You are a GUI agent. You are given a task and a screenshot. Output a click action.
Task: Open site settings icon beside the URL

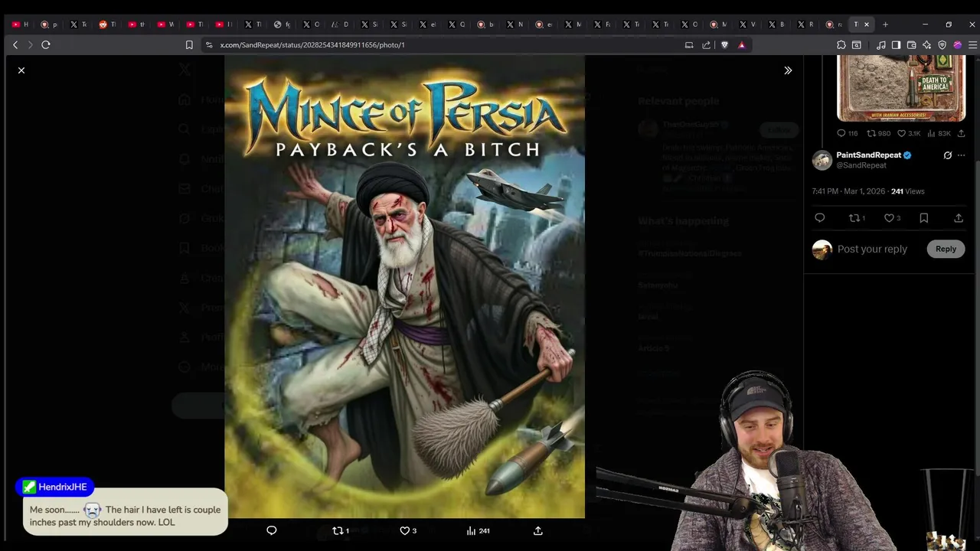(x=209, y=45)
